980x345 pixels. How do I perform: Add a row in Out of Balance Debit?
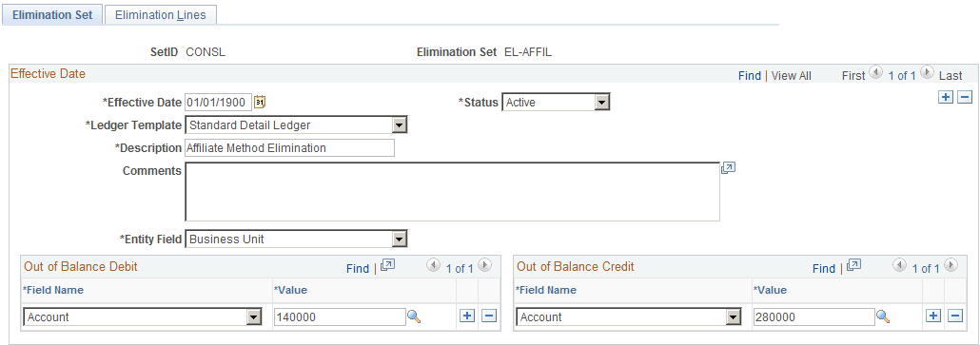[x=467, y=316]
